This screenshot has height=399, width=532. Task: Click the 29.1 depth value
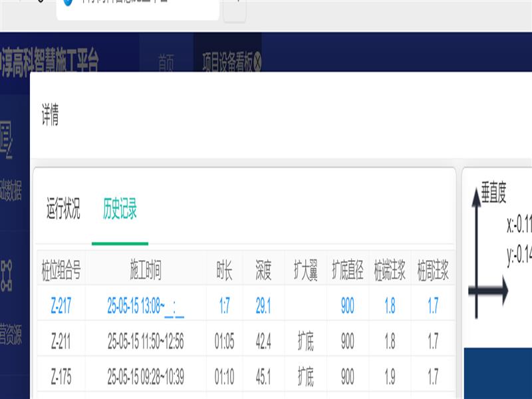(x=263, y=306)
